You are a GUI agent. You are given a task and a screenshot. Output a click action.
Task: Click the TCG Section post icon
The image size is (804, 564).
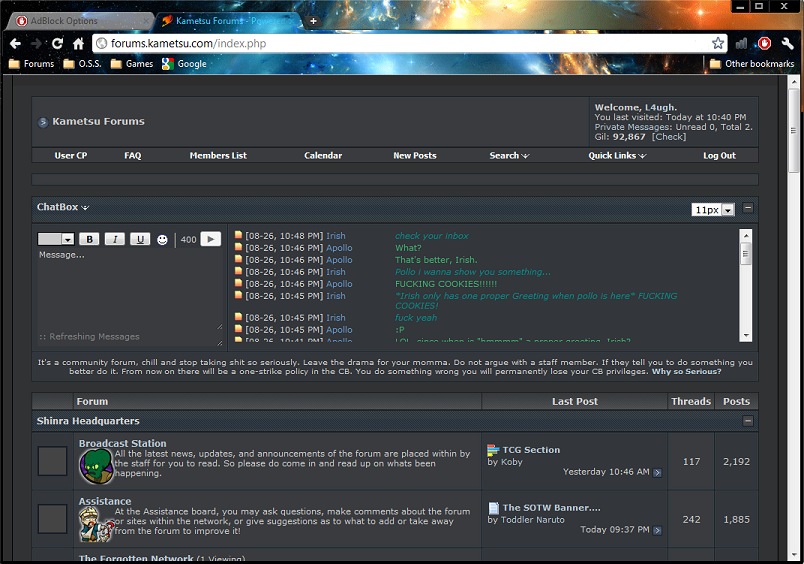point(493,450)
